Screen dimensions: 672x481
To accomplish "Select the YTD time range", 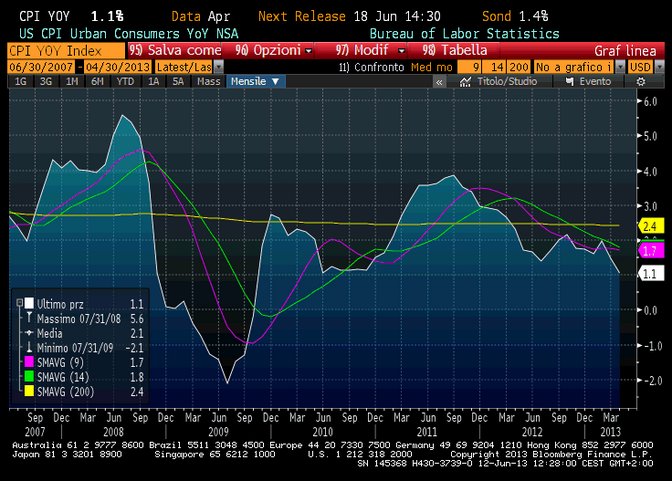I will [124, 81].
